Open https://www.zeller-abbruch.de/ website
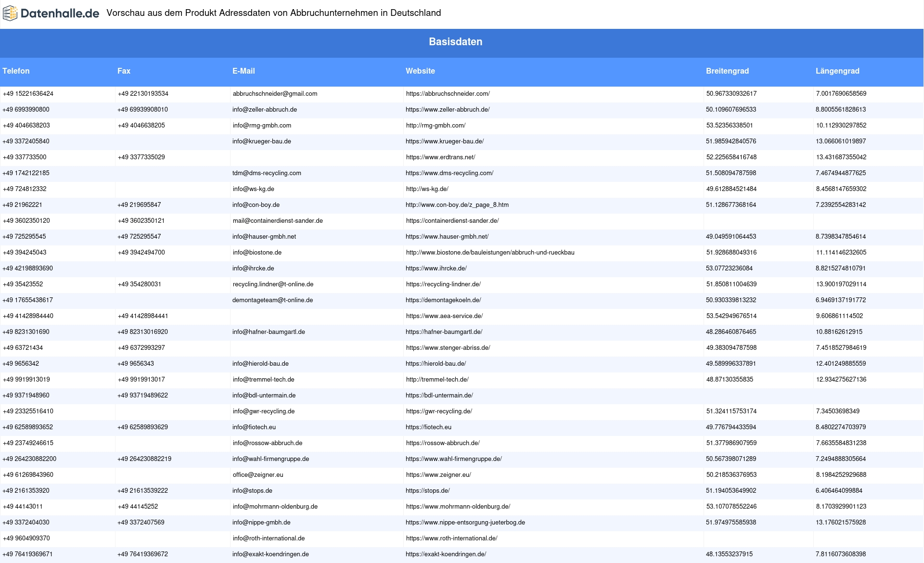The image size is (924, 563). (x=448, y=110)
